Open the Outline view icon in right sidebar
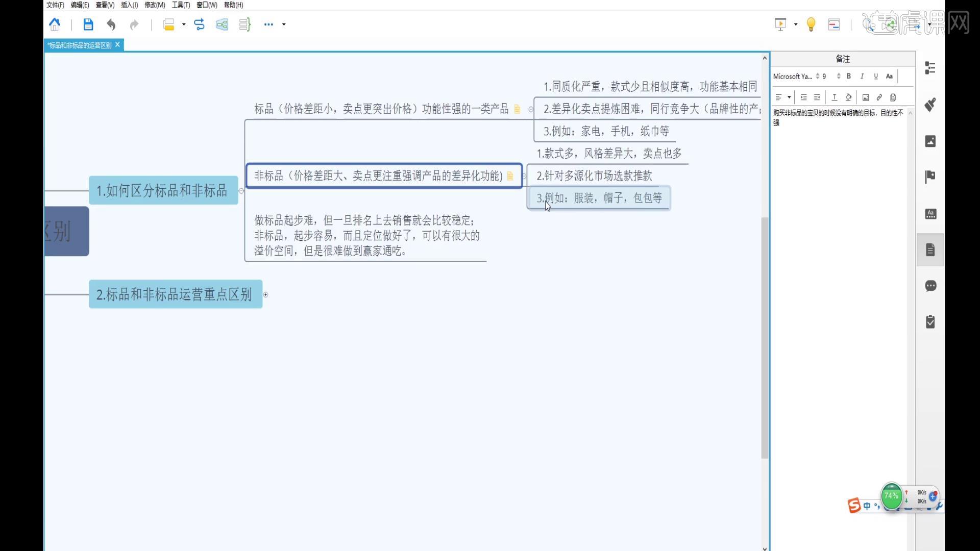This screenshot has height=551, width=980. point(930,68)
